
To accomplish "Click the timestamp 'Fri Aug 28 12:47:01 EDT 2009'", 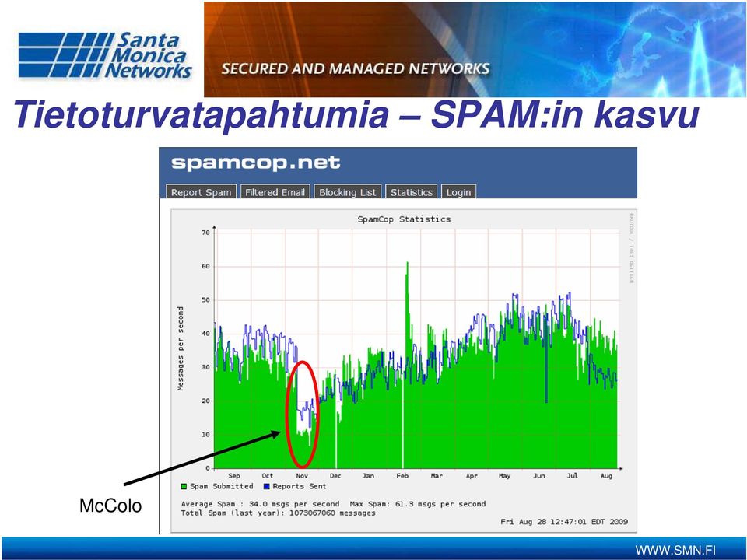I will pos(564,522).
